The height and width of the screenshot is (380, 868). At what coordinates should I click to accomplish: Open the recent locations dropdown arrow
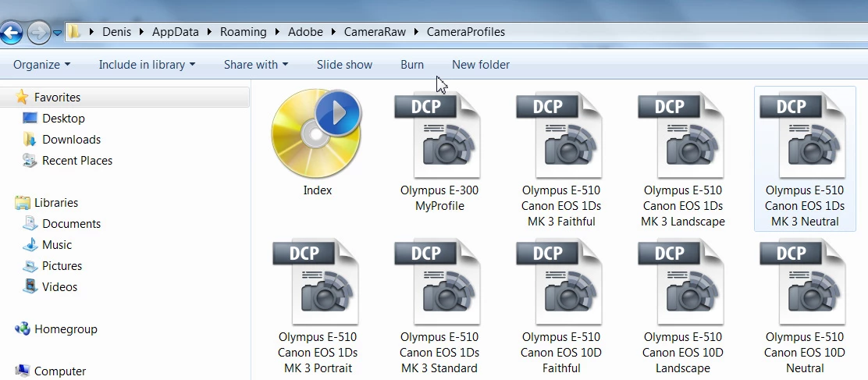click(x=57, y=34)
